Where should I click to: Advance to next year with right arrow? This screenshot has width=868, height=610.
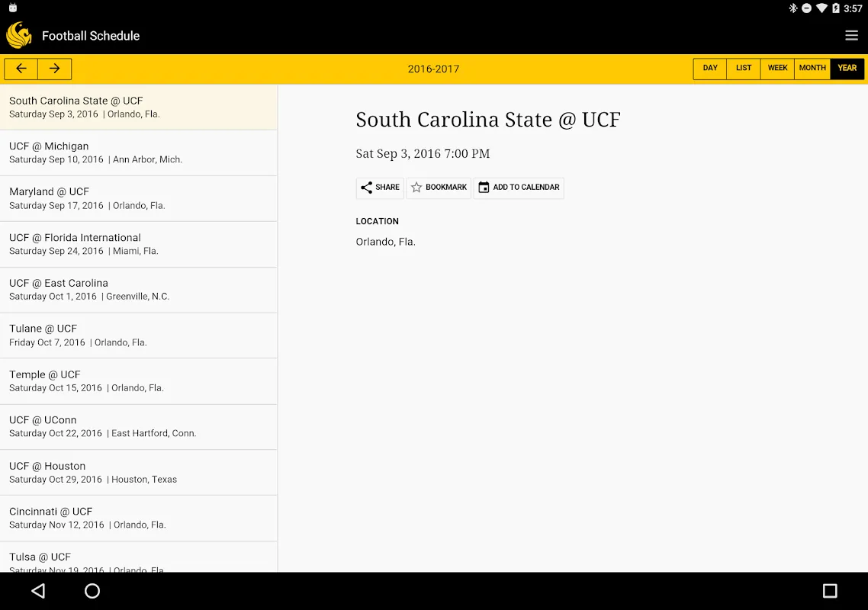54,69
